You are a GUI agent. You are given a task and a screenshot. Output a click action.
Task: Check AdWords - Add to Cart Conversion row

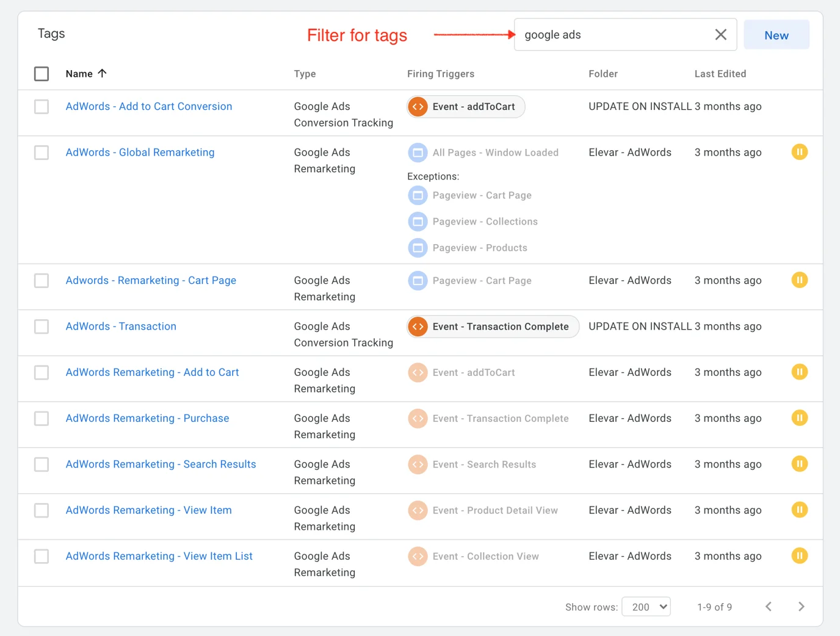[x=42, y=107]
